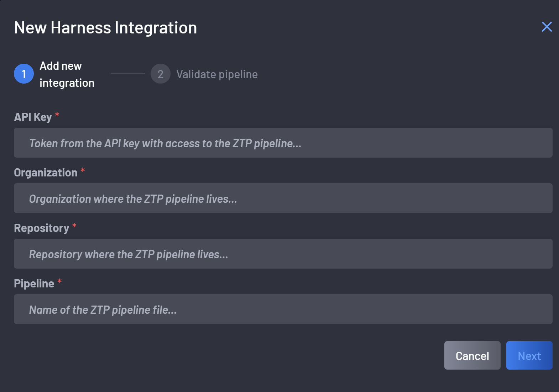The width and height of the screenshot is (559, 392).
Task: Click the New Harness Integration title
Action: click(x=105, y=28)
